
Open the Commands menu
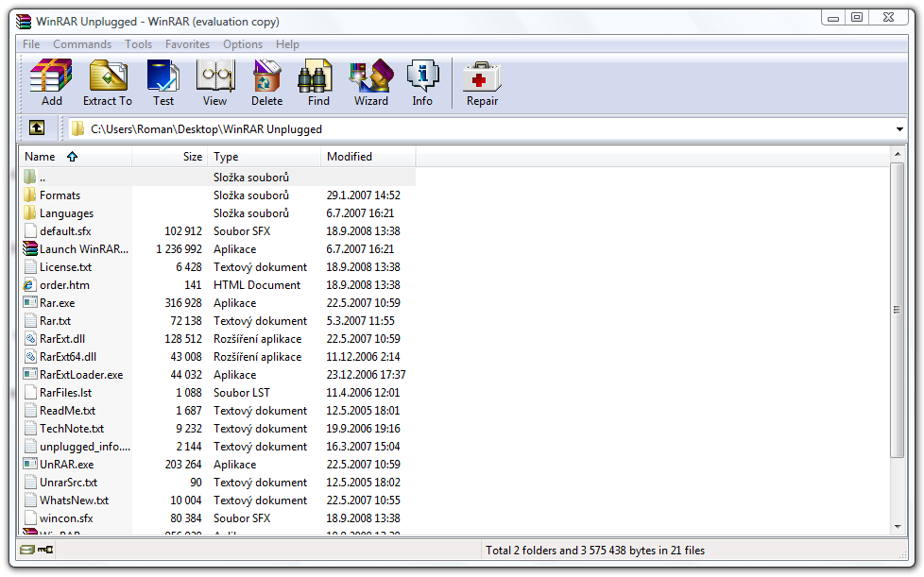(x=82, y=44)
